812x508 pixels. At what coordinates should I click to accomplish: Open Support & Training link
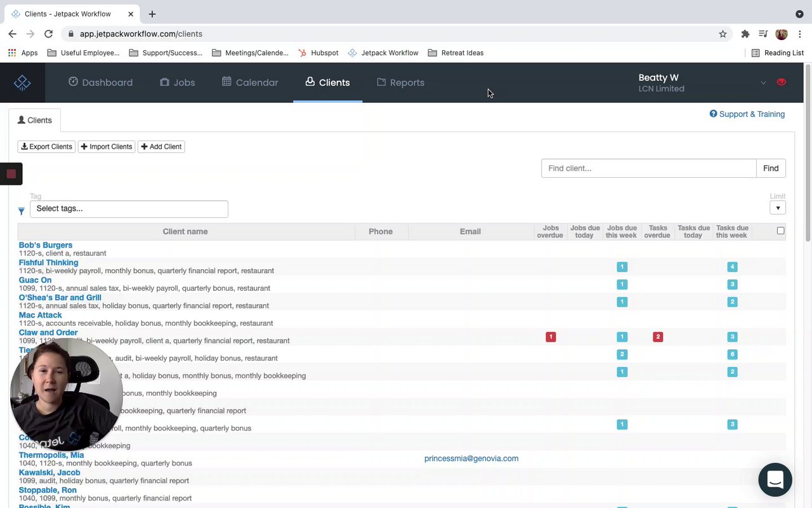(747, 114)
